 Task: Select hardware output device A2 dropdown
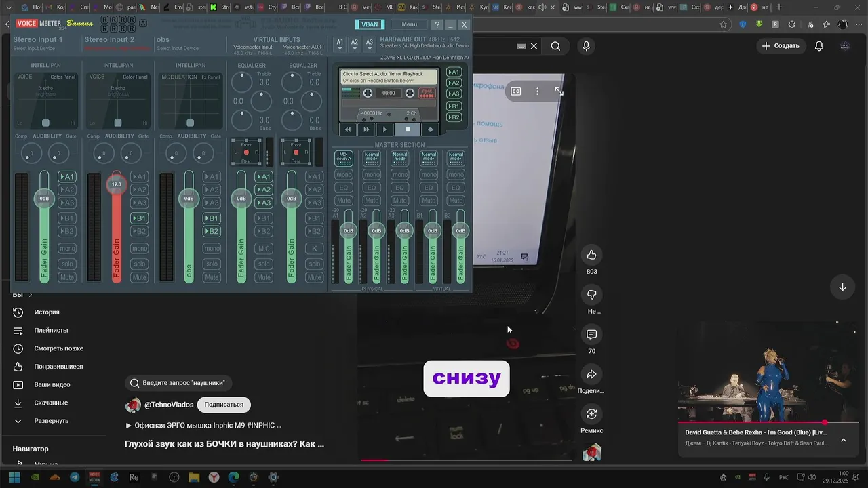pos(355,45)
